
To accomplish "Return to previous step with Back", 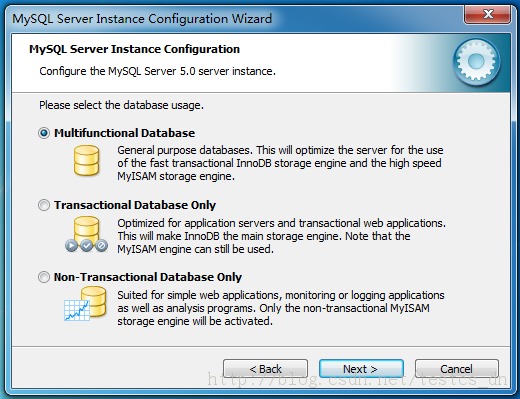I will pos(265,369).
